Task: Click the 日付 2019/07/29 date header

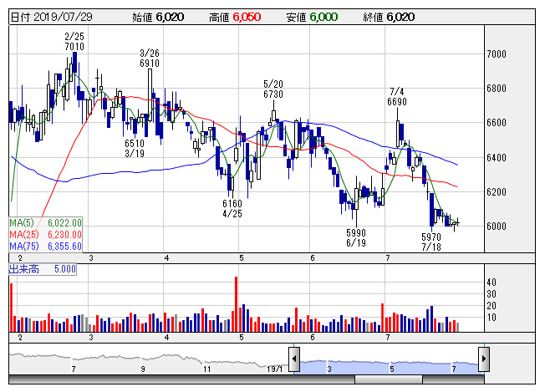Action: click(x=52, y=17)
